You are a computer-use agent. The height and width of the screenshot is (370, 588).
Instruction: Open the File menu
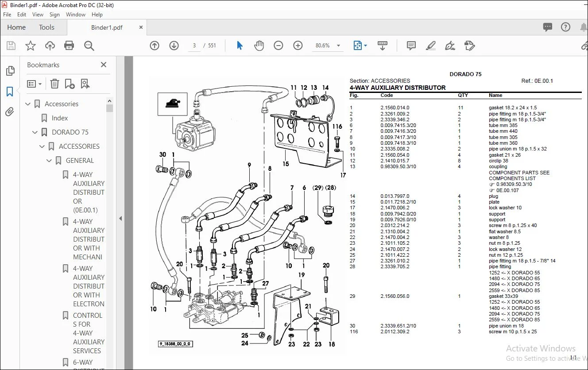tap(7, 15)
